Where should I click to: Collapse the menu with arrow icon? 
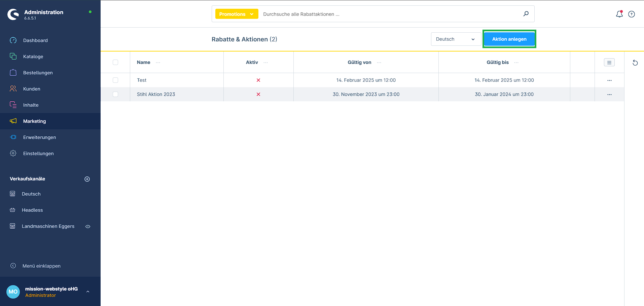13,266
